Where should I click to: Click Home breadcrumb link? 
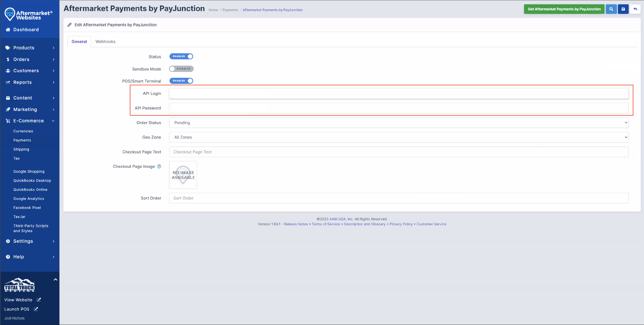coord(213,10)
